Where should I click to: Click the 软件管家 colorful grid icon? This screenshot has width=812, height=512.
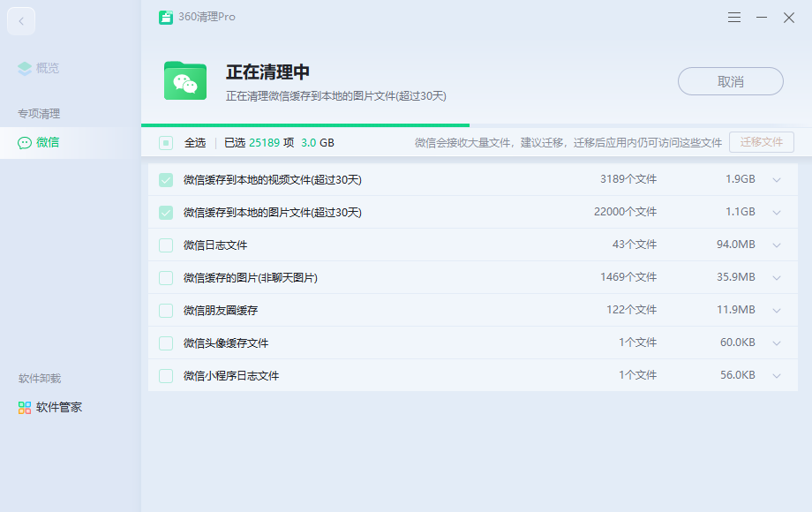[25, 407]
